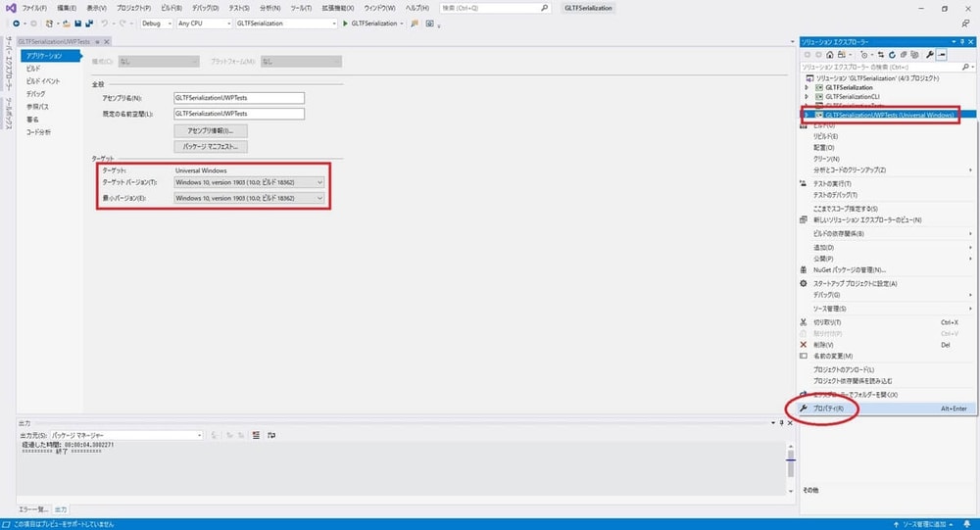Open the Output source パッケージ マネージャー dropdown

126,435
